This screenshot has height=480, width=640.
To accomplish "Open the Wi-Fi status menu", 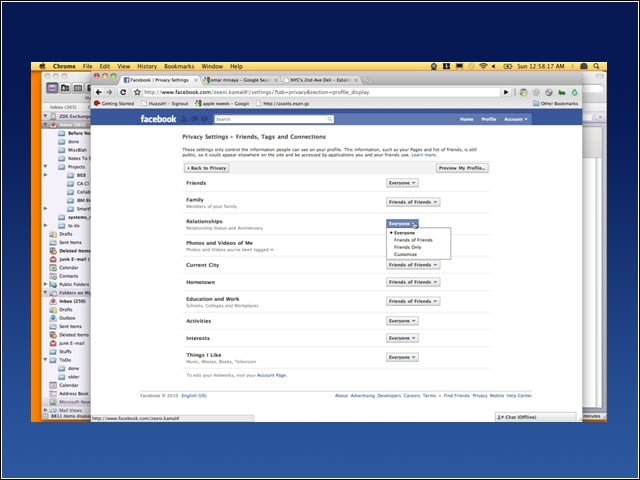I will point(483,66).
